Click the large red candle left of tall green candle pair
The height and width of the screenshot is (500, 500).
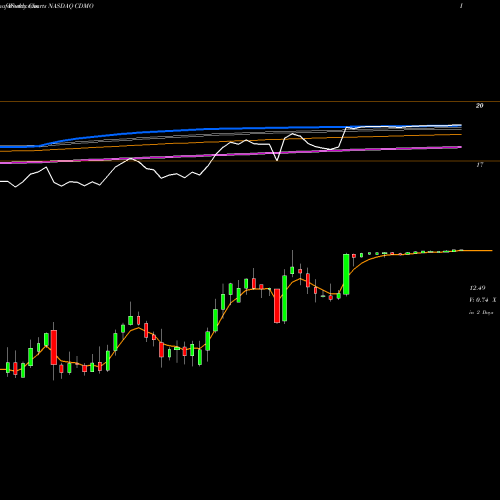tap(277, 306)
